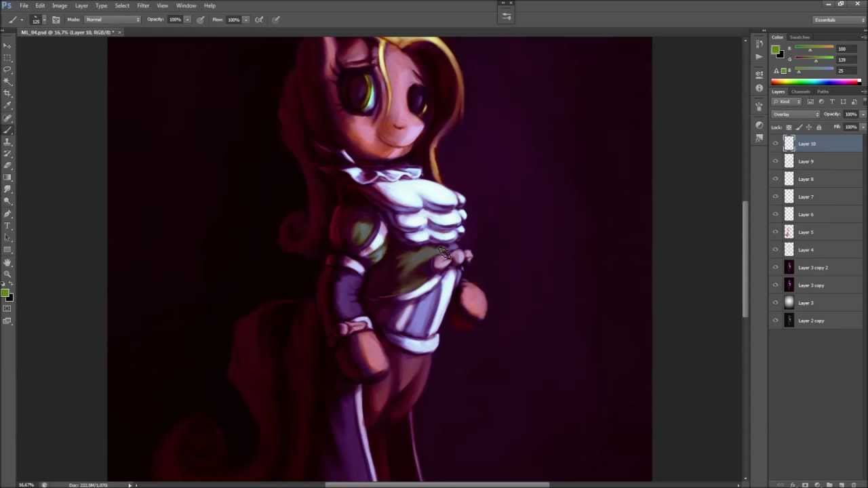The image size is (868, 488).
Task: Enable airbrush mode in options bar
Action: point(259,20)
